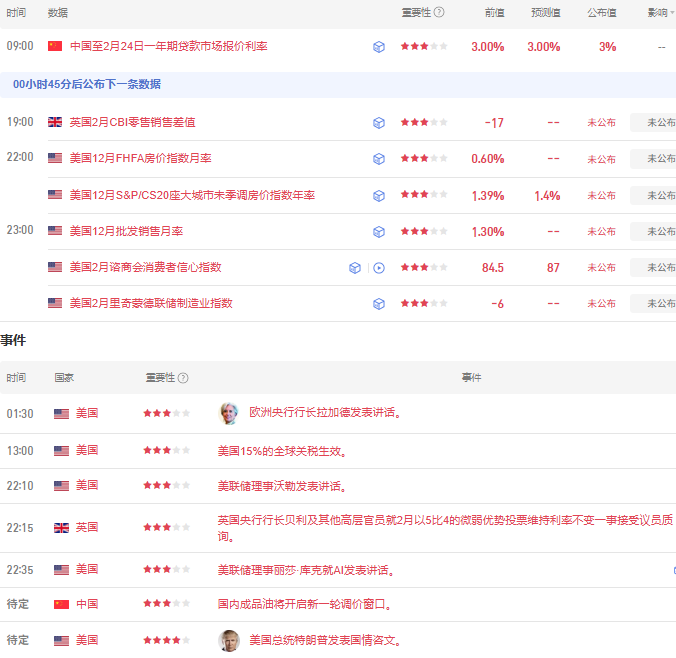Click forecast value 1.4% in S&P/CS20 row

click(x=547, y=196)
